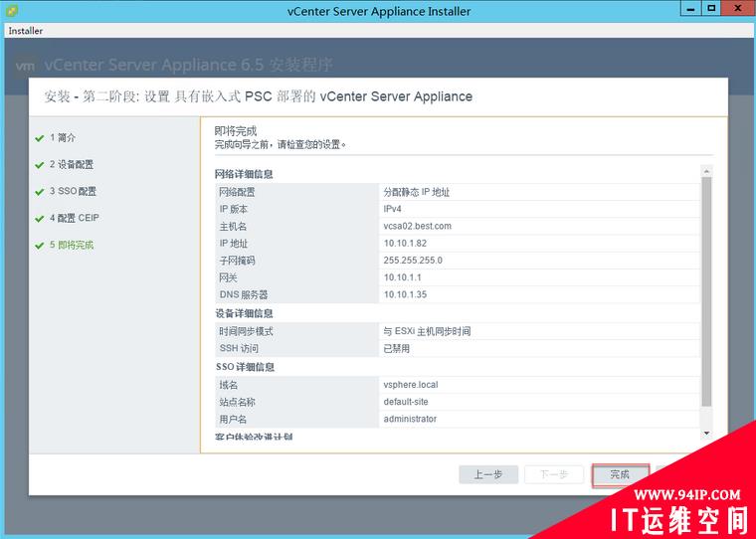The height and width of the screenshot is (539, 756).
Task: Select the DNS server value 10.10.1.35
Action: (x=405, y=294)
